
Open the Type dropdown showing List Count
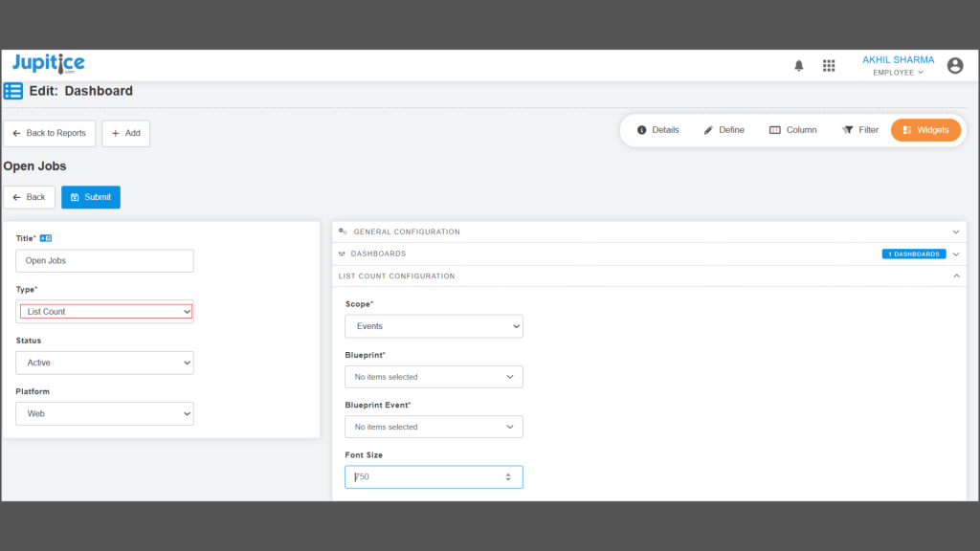(105, 312)
